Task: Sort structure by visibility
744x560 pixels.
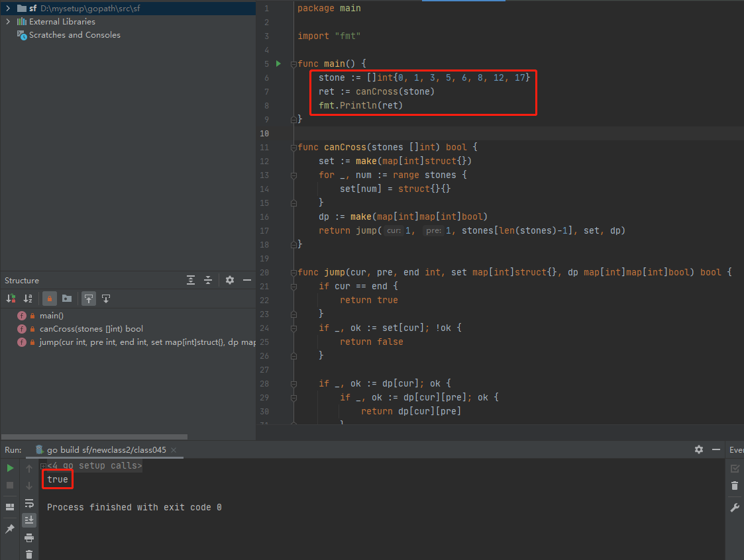Action: click(x=11, y=299)
